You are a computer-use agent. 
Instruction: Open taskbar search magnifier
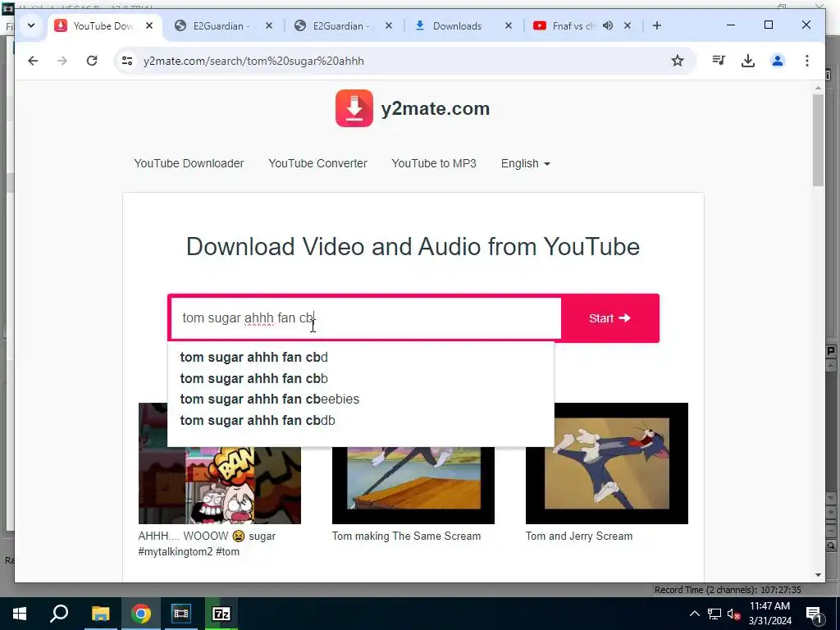(x=59, y=614)
